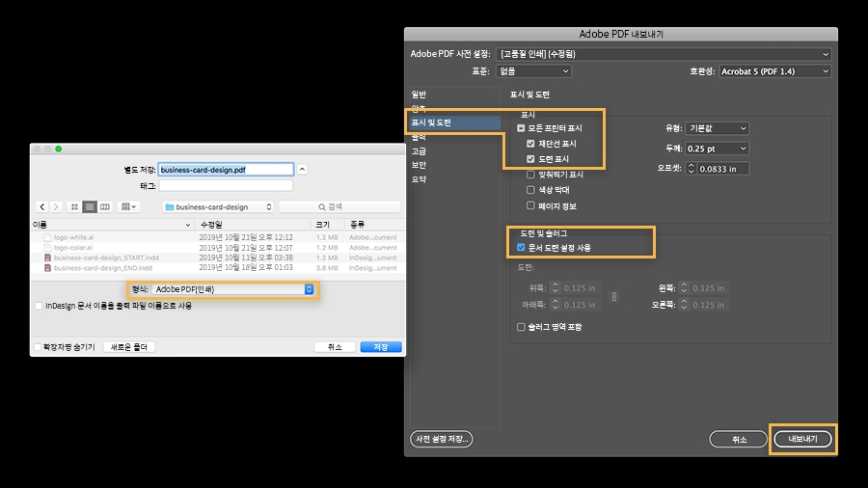Screen dimensions: 868x488
Task: Click 왼쪽 bleed stepper arrows
Action: 684,288
